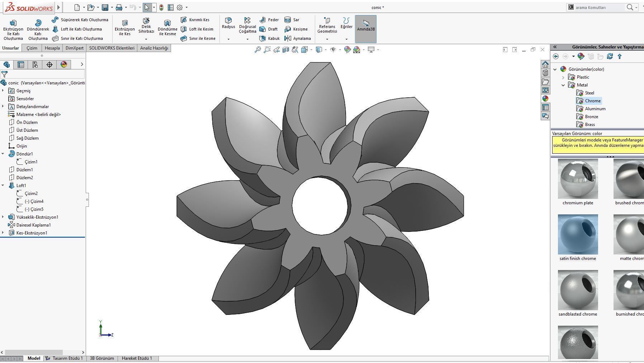Screen dimensions: 644x363
Task: Click Ekstrüzyon ile Kes tool
Action: [x=124, y=28]
